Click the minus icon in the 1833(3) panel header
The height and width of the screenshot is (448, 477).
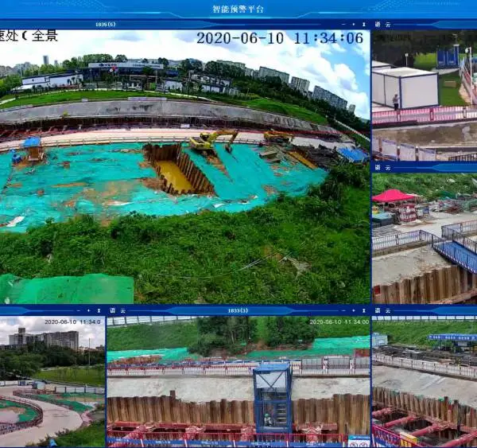pyautogui.click(x=343, y=310)
